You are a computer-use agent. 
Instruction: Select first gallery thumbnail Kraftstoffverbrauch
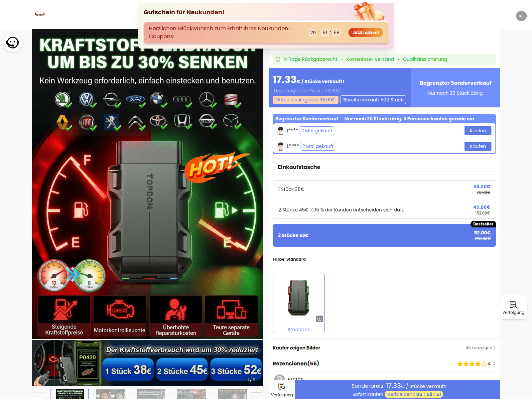(x=70, y=394)
